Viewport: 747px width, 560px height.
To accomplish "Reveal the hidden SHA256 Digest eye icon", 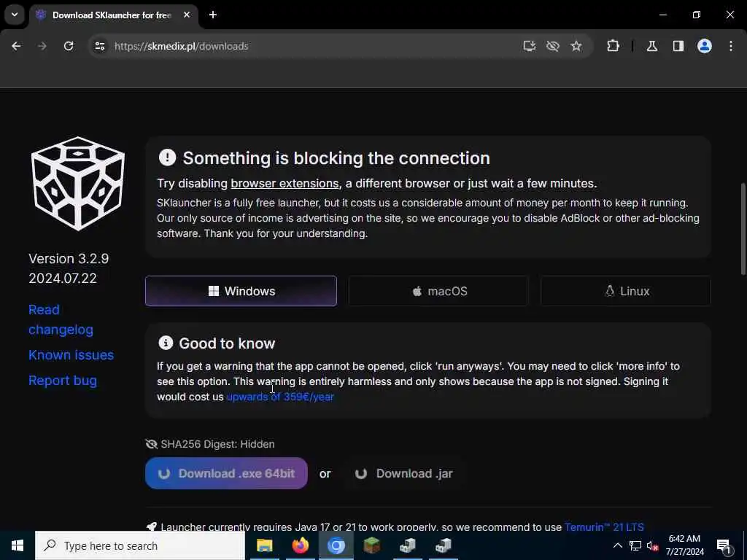I will tap(152, 444).
